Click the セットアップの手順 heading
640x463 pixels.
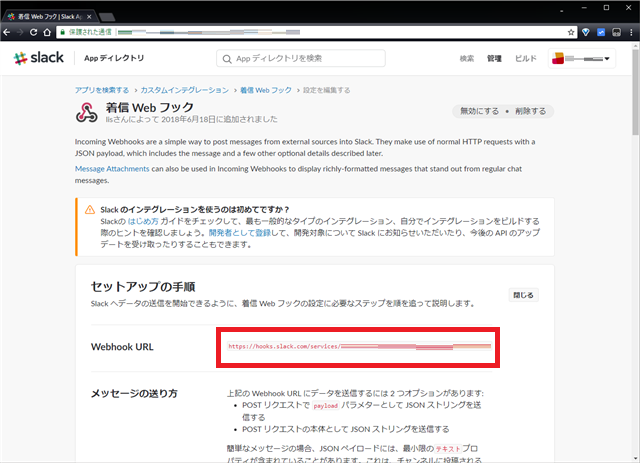coord(143,287)
